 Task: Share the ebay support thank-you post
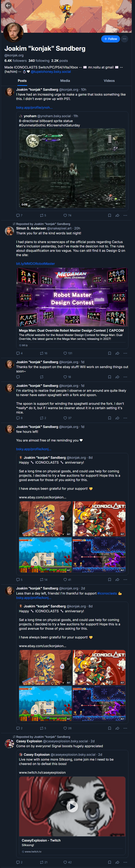point(117,377)
